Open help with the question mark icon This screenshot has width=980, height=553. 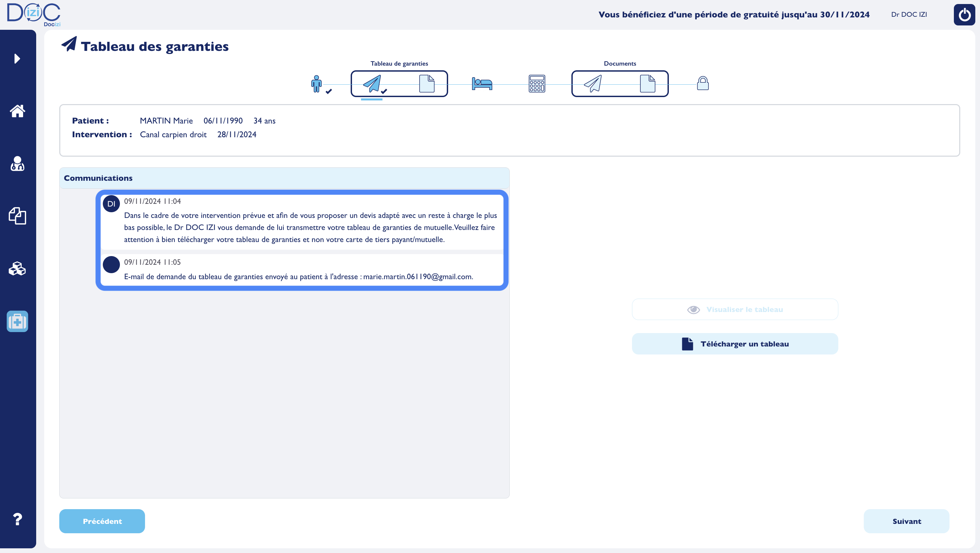(17, 520)
